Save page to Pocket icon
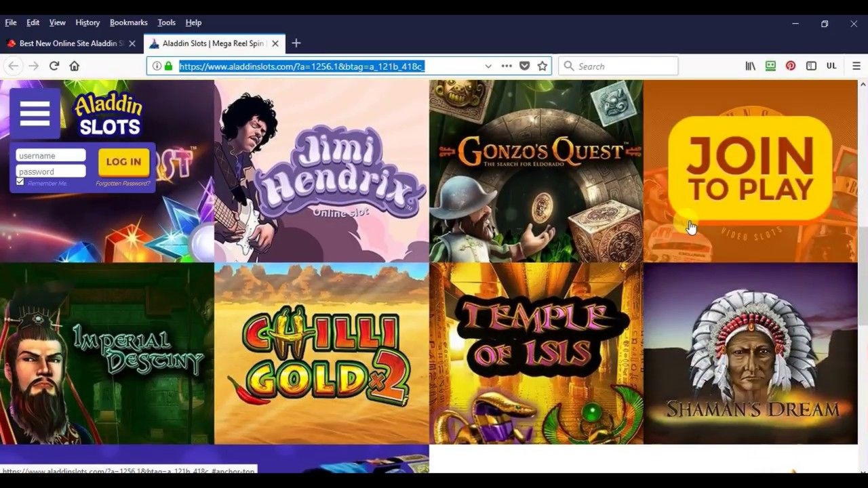Image resolution: width=868 pixels, height=488 pixels. (524, 66)
